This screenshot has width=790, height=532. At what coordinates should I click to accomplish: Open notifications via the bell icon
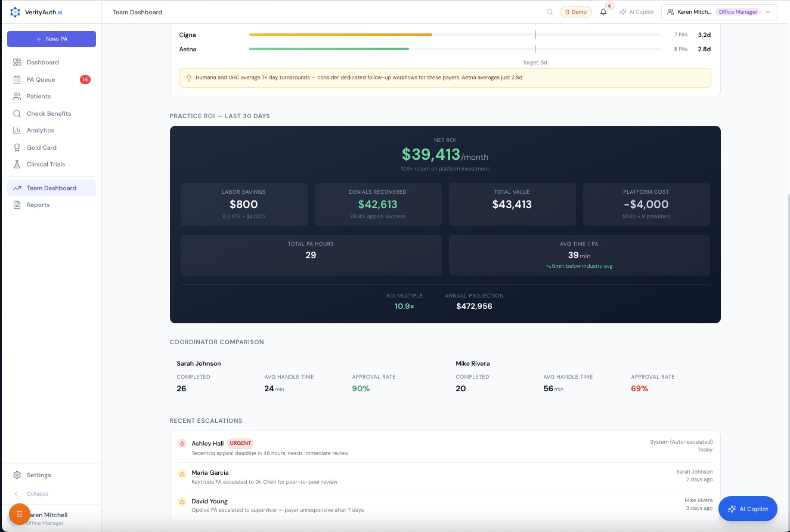[x=603, y=11]
